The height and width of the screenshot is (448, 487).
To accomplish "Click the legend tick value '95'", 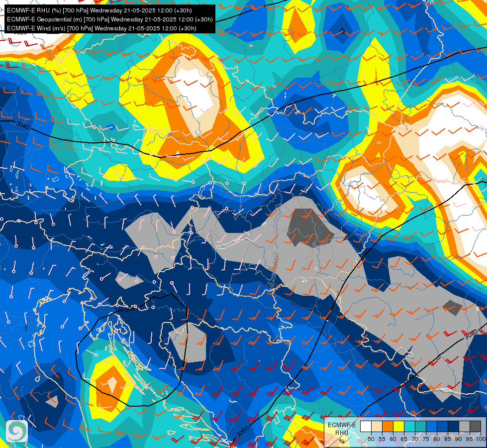I will [470, 439].
